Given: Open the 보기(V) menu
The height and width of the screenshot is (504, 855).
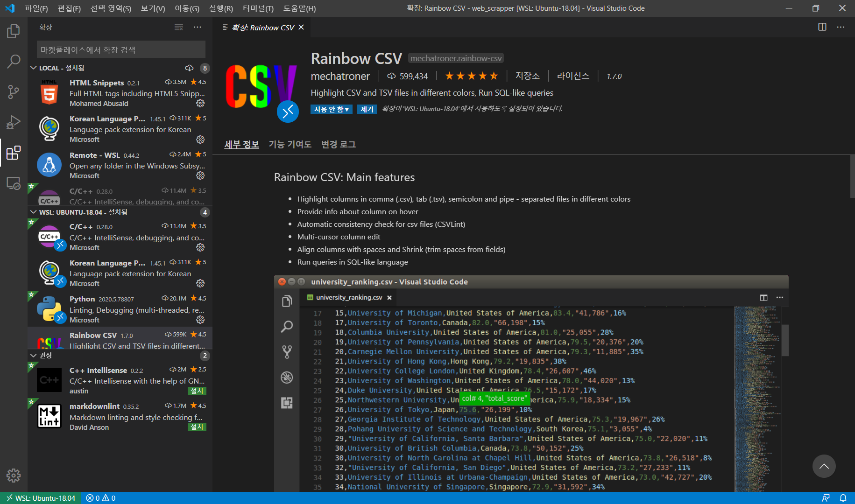Looking at the screenshot, I should pos(153,8).
